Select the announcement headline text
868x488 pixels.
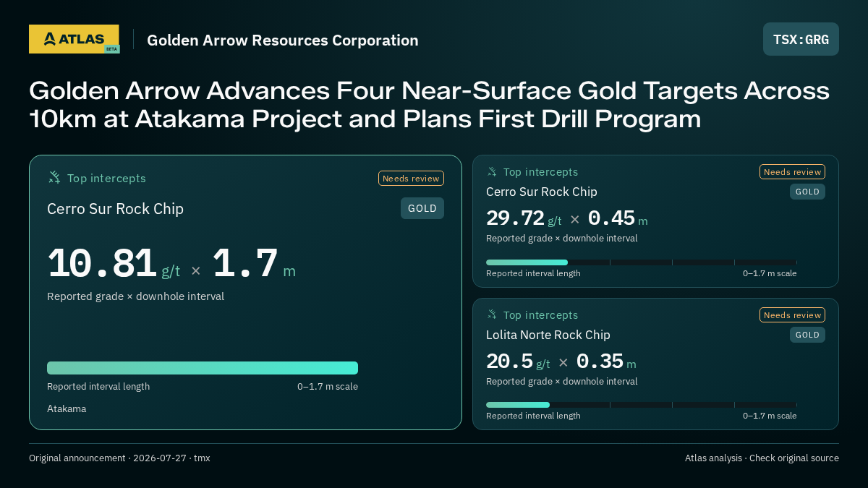click(430, 105)
